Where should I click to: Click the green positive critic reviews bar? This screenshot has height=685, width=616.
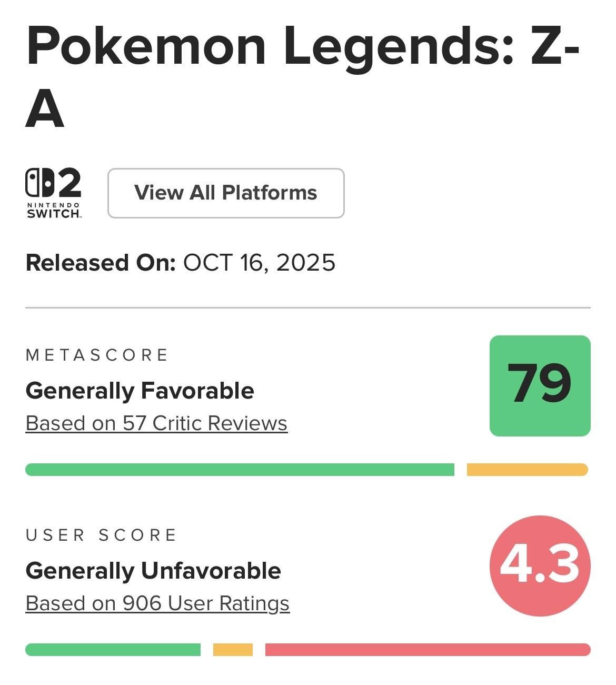240,470
